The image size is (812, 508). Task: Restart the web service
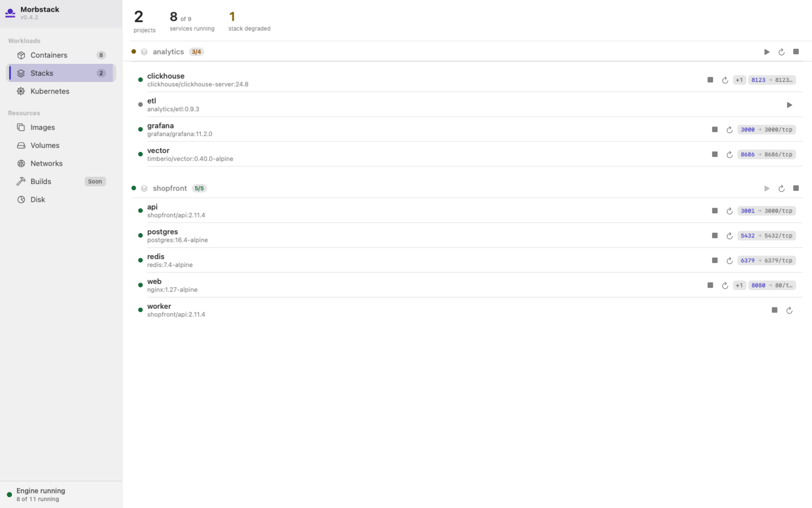click(x=725, y=286)
